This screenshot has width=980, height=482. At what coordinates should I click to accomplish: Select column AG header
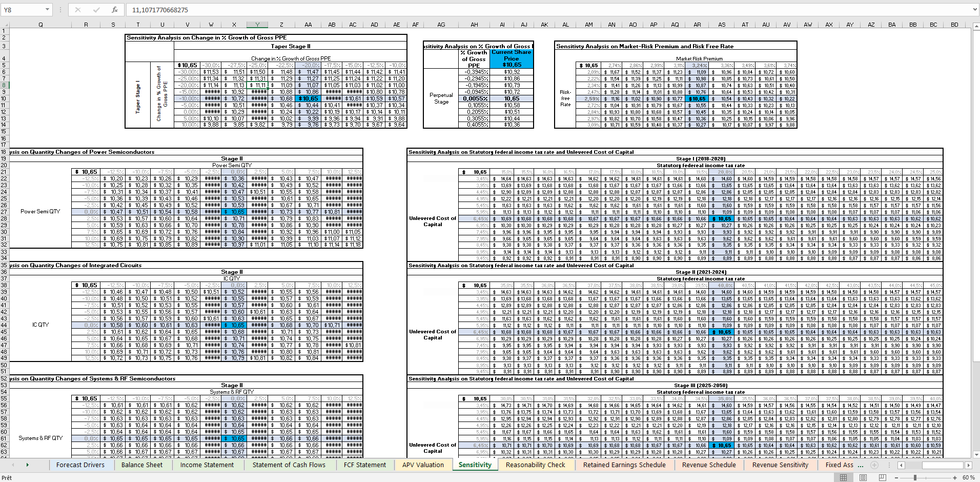(441, 24)
